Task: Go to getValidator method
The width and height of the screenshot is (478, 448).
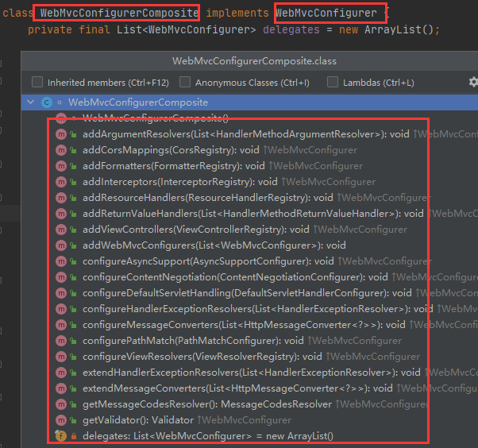Action: pyautogui.click(x=138, y=419)
